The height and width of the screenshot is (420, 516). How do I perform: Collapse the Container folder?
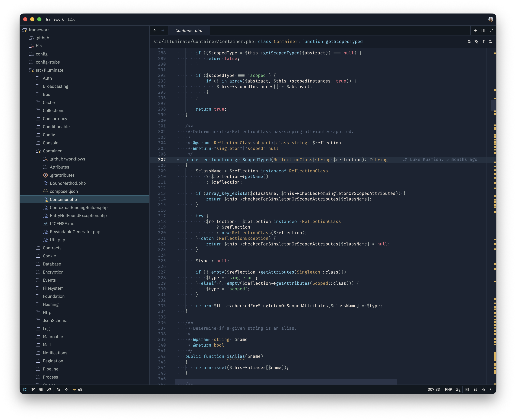click(84, 151)
